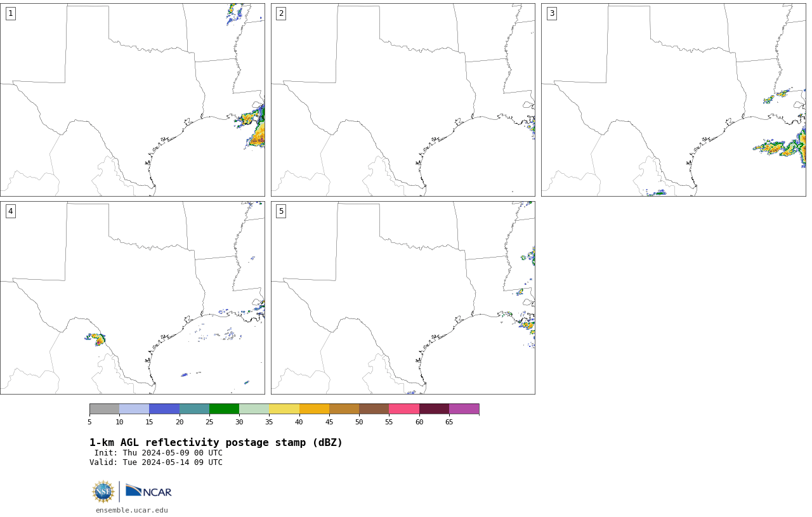This screenshot has width=812, height=517.
Task: Click the colorbar tick label 20
Action: pos(180,422)
